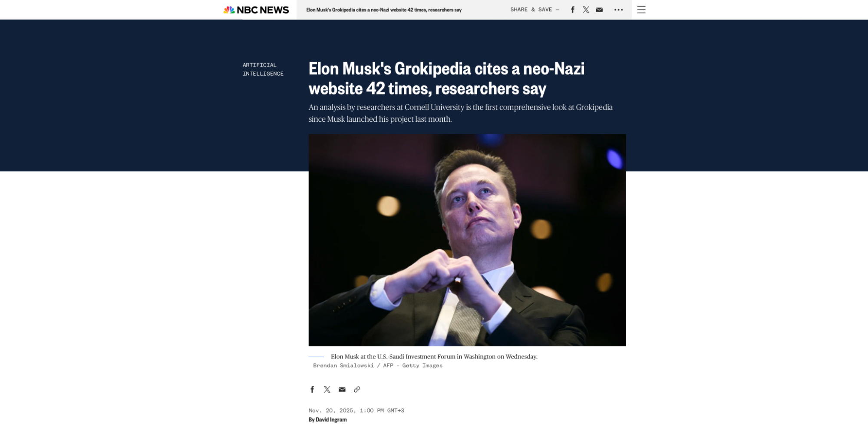Click the sticky header article title

coord(384,10)
